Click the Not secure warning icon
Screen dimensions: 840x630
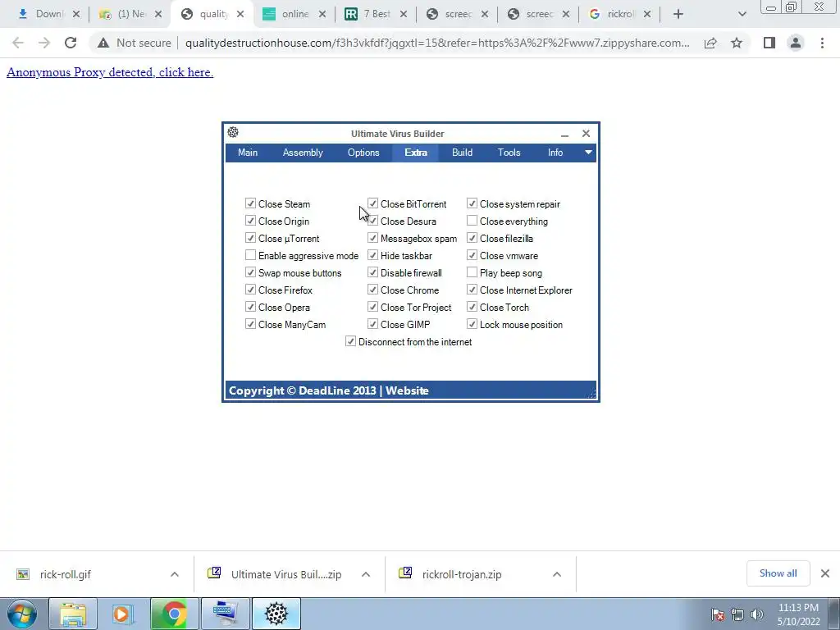(x=103, y=43)
